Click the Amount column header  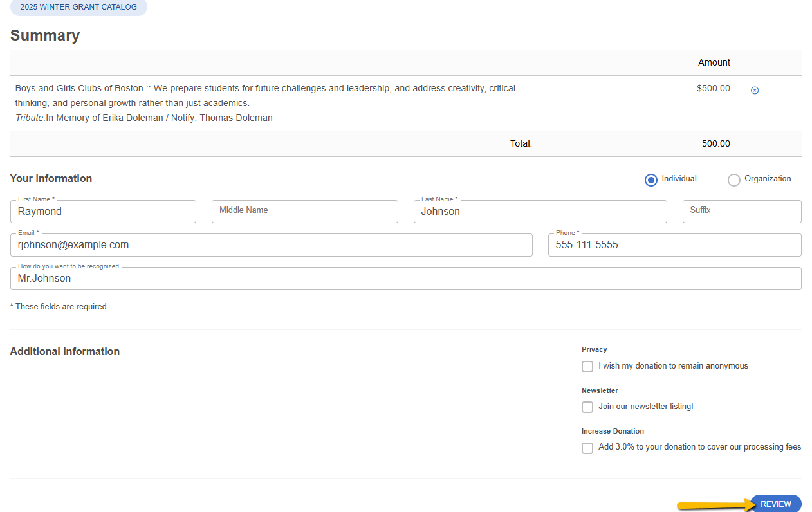coord(714,62)
